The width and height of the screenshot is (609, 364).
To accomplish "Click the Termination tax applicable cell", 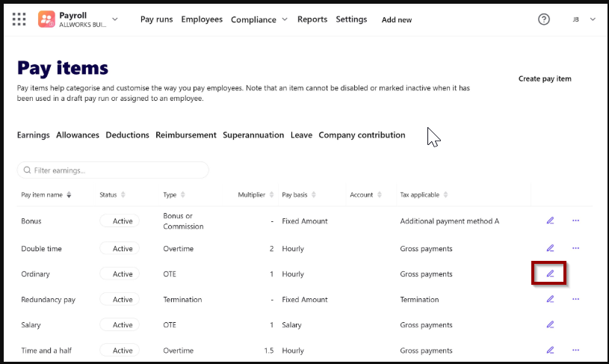I will coord(419,300).
